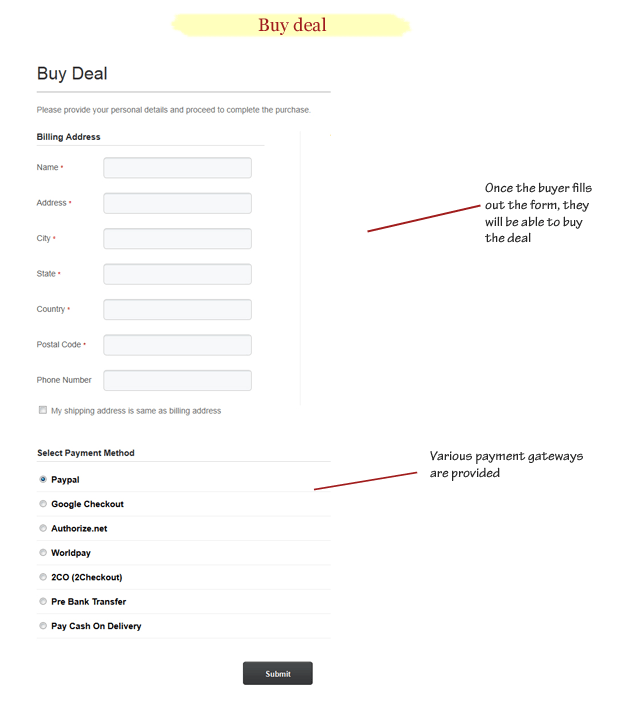Select the Paypal payment option
The image size is (627, 706).
pyautogui.click(x=43, y=479)
